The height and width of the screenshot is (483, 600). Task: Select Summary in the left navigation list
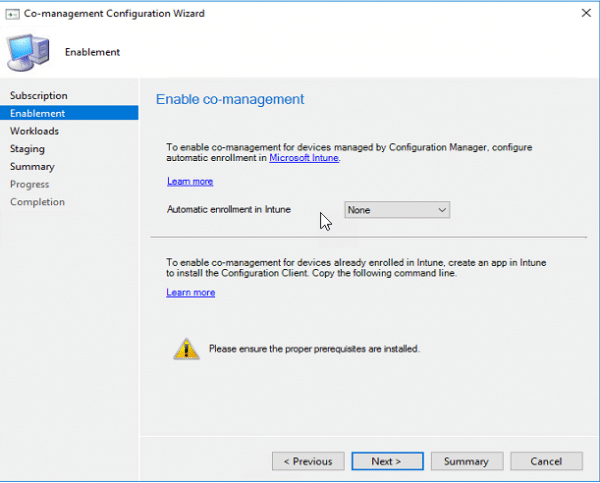pos(32,167)
